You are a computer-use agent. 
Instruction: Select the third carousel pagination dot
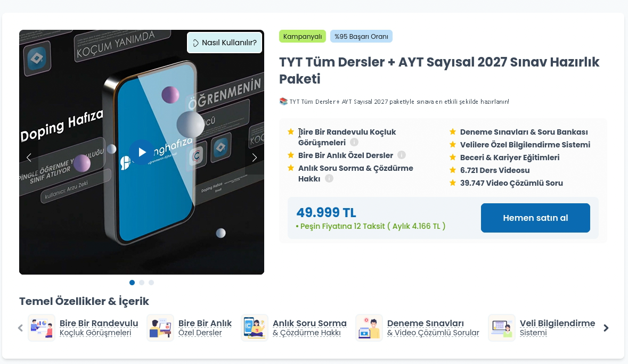[151, 283]
